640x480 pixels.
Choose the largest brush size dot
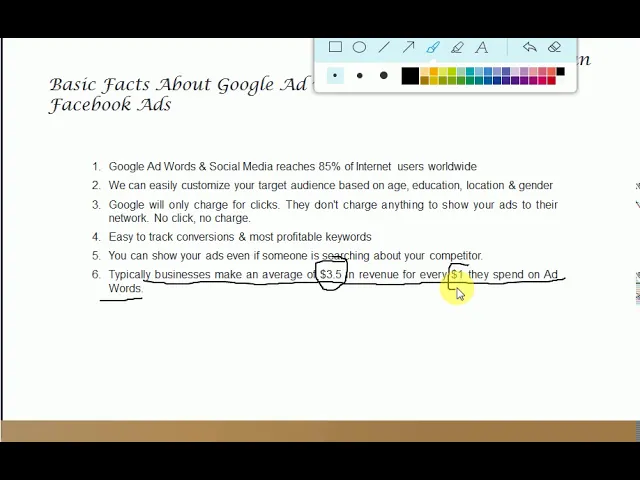(384, 76)
